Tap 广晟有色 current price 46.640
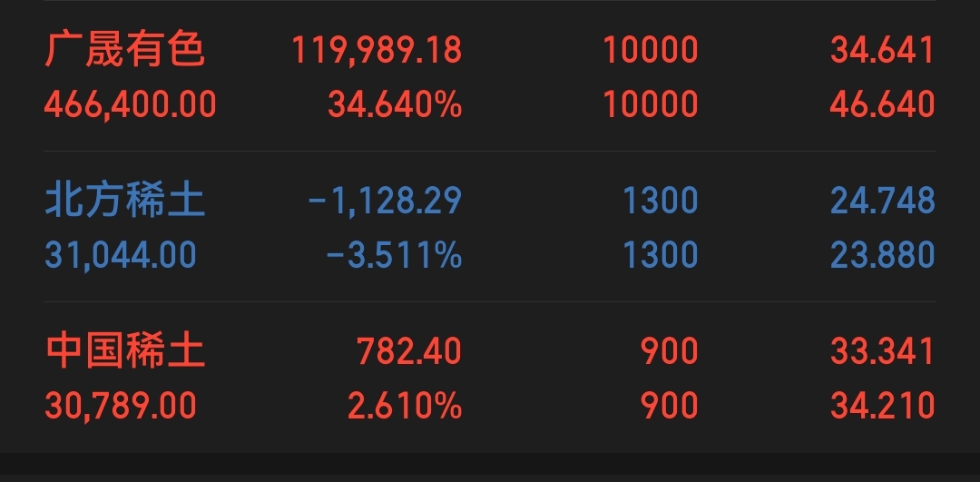This screenshot has width=980, height=482. pyautogui.click(x=883, y=104)
